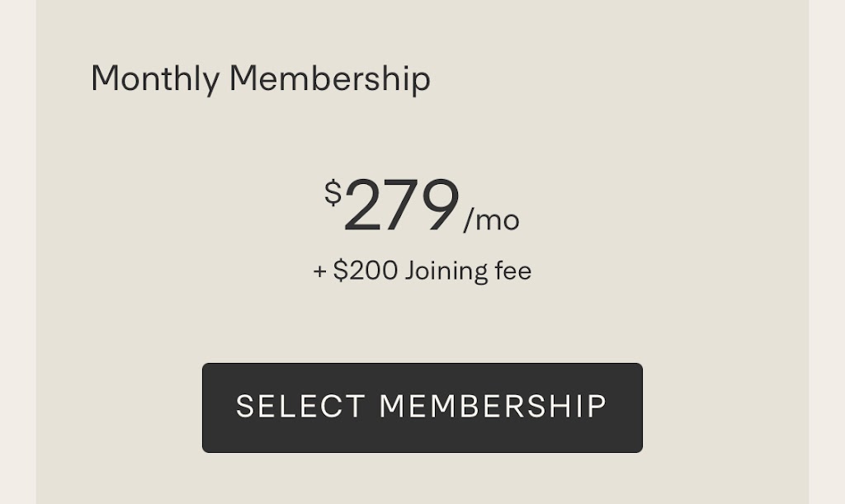
Task: Click the "Joining fee" text
Action: click(468, 271)
